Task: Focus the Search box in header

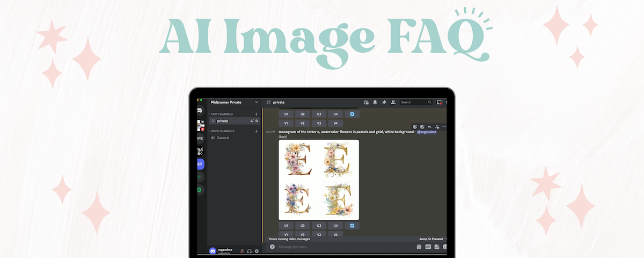Action: click(x=416, y=102)
